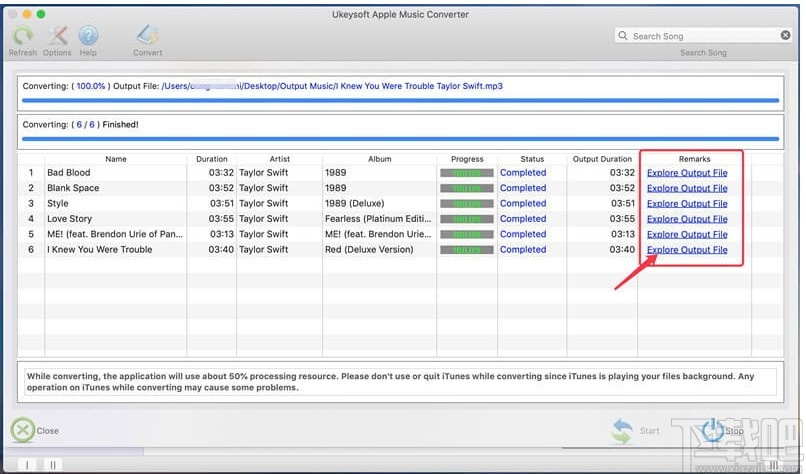
Task: Click the 1989 (Deluxe) album cell
Action: 354,204
